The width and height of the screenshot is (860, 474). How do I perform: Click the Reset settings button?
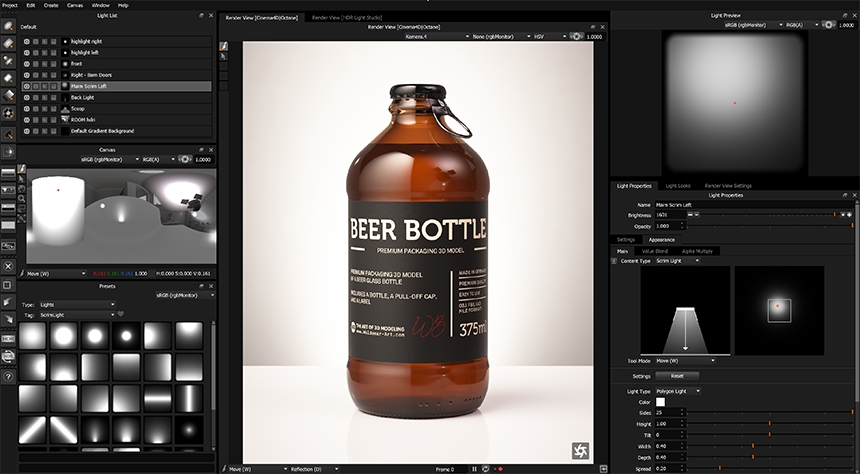point(675,376)
